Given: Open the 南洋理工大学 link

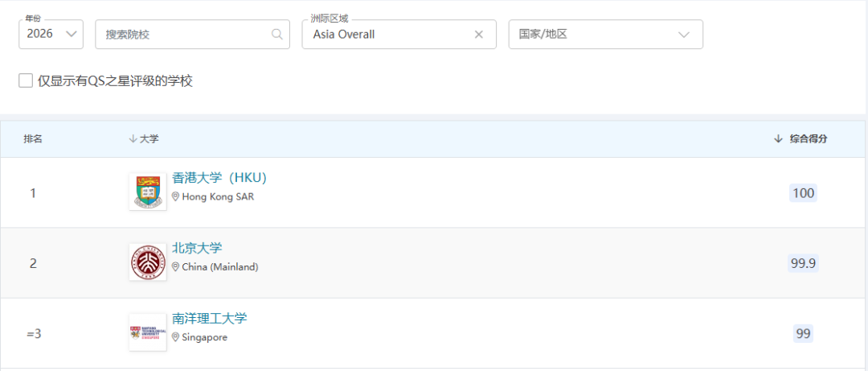Looking at the screenshot, I should click(x=210, y=318).
